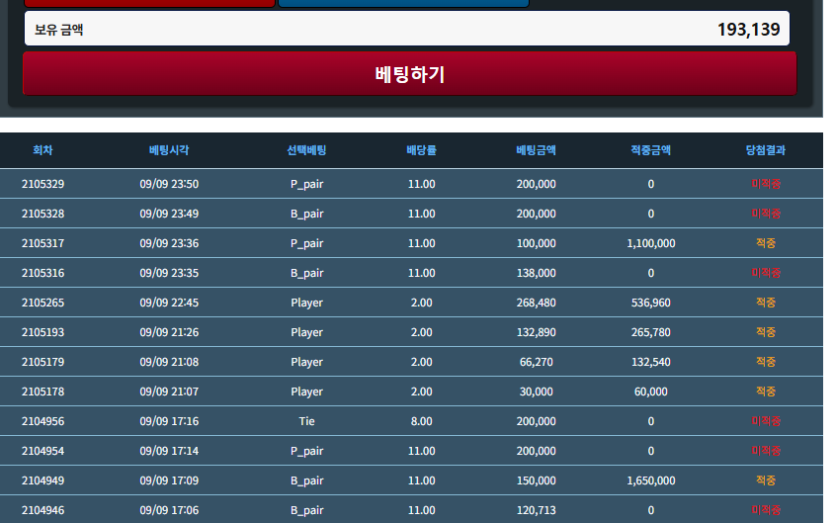Screen dimensions: 835x523
Task: Select round number 2105178
Action: click(43, 391)
